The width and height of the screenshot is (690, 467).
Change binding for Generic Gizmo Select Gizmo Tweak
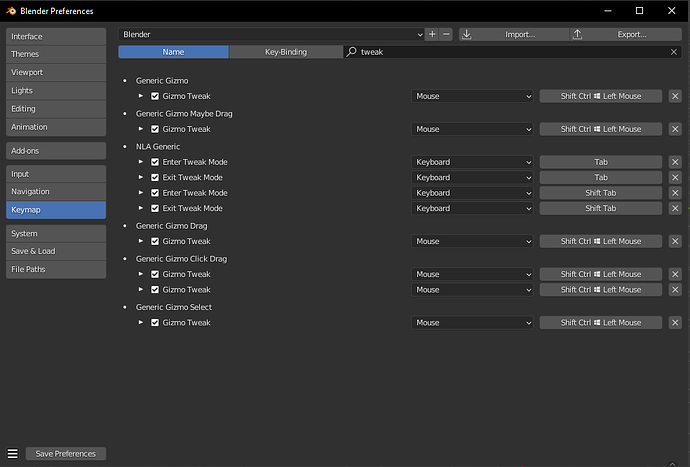[601, 323]
